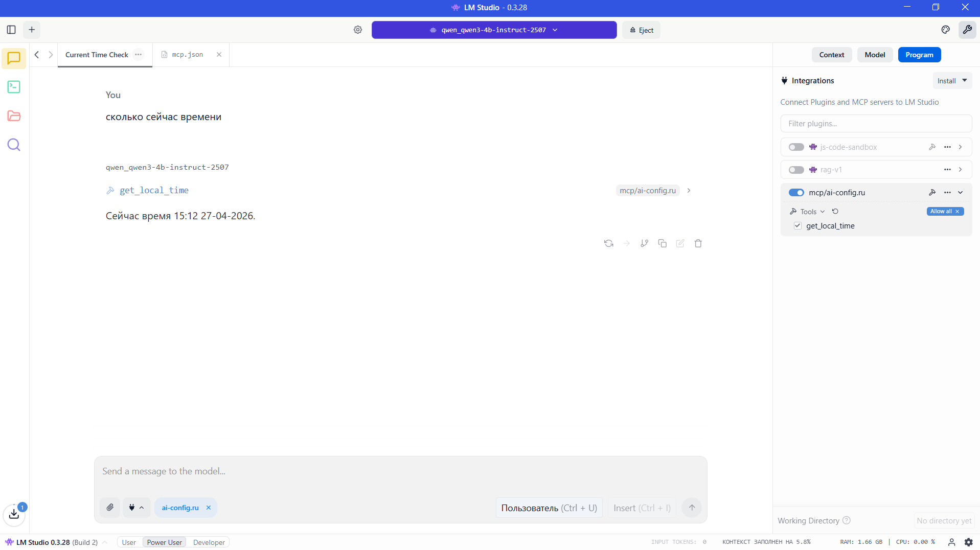Select the No directory yet field
This screenshot has height=550, width=980.
point(944,521)
